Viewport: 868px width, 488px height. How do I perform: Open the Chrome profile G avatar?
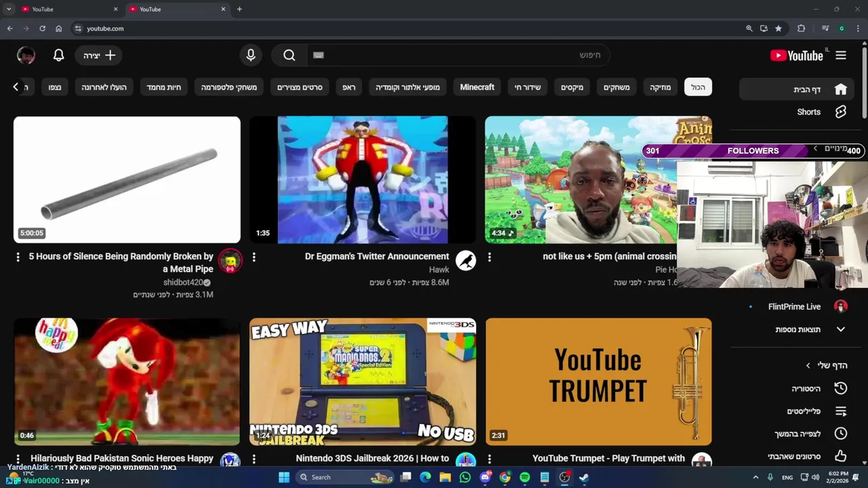pyautogui.click(x=842, y=28)
